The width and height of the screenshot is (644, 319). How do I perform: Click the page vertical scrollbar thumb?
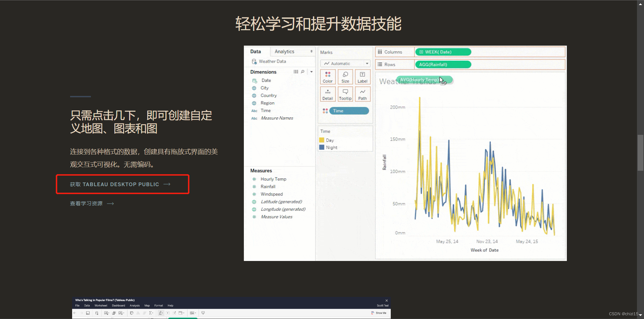coord(640,153)
